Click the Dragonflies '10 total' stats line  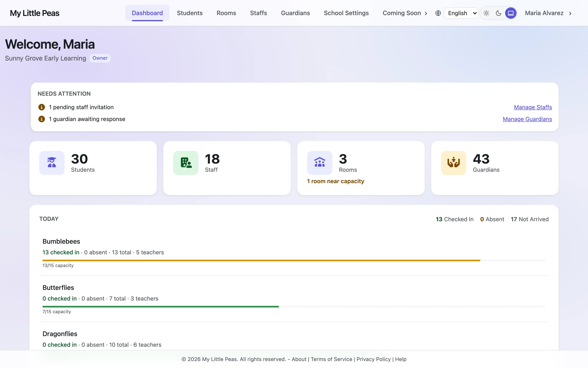tap(102, 345)
